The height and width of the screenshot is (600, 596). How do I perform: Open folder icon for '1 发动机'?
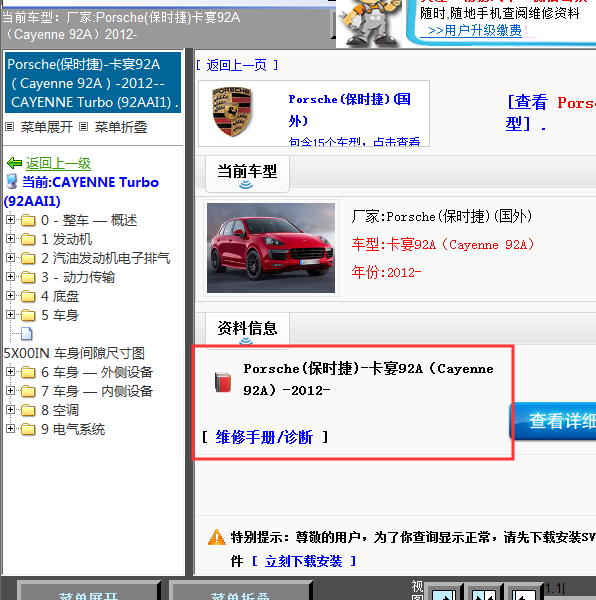coord(28,240)
